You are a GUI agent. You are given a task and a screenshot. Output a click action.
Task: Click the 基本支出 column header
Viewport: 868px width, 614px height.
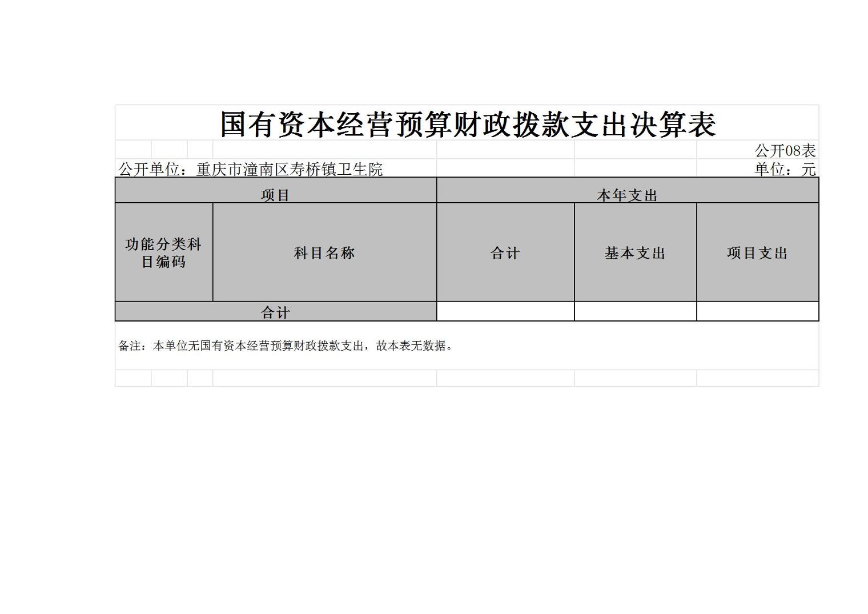(x=636, y=252)
